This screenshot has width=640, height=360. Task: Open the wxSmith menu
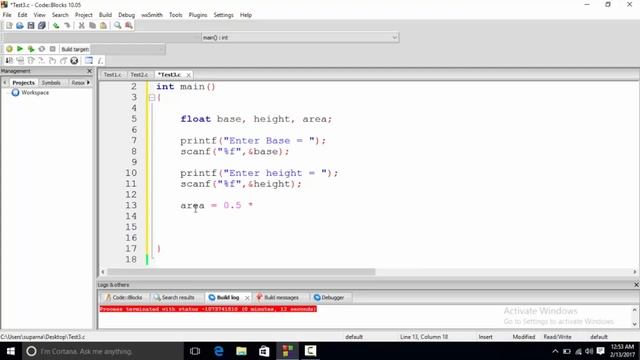click(152, 15)
